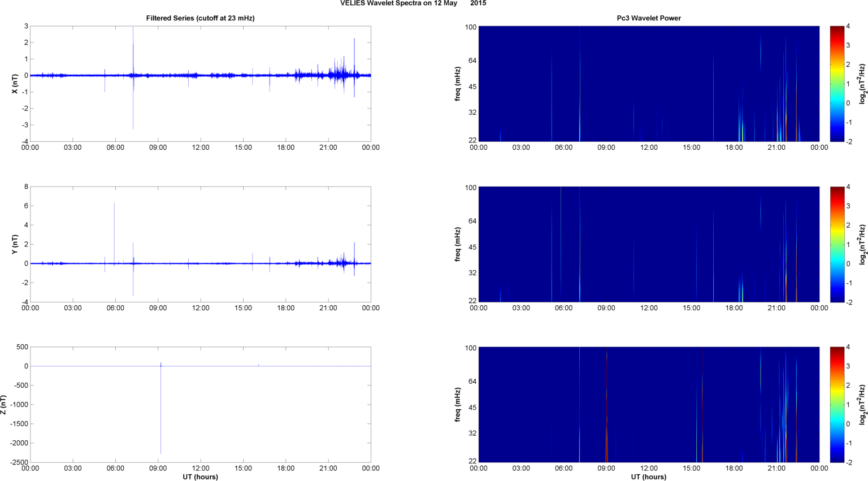The height and width of the screenshot is (481, 868).
Task: Click the 'Z (nT)' axis label
Action: [x=3, y=405]
